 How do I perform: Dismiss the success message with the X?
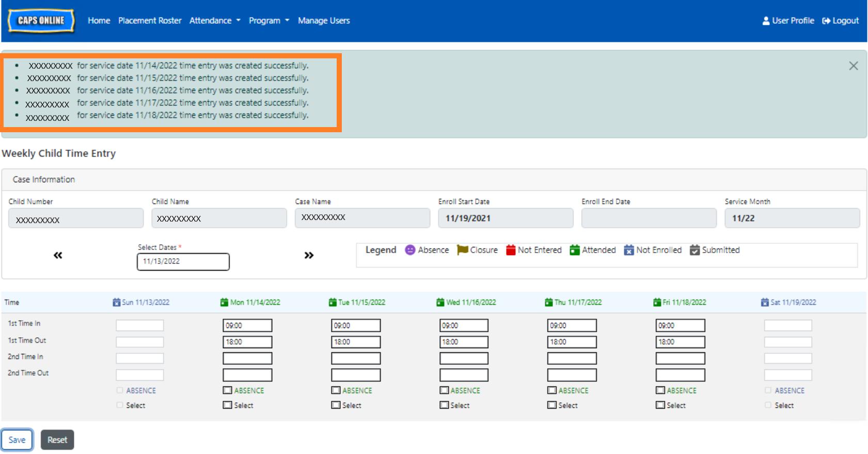pyautogui.click(x=853, y=66)
